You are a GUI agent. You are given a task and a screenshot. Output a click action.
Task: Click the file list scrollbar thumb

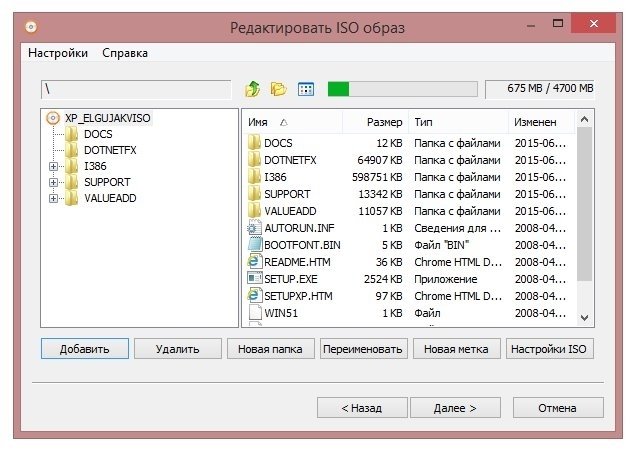pyautogui.click(x=584, y=204)
